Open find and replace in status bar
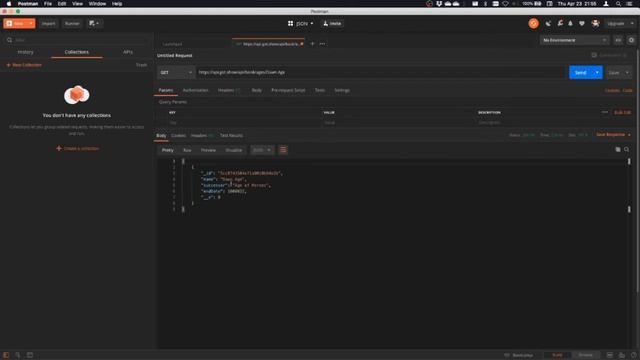Viewport: 640px width, 360px height. pyautogui.click(x=18, y=355)
